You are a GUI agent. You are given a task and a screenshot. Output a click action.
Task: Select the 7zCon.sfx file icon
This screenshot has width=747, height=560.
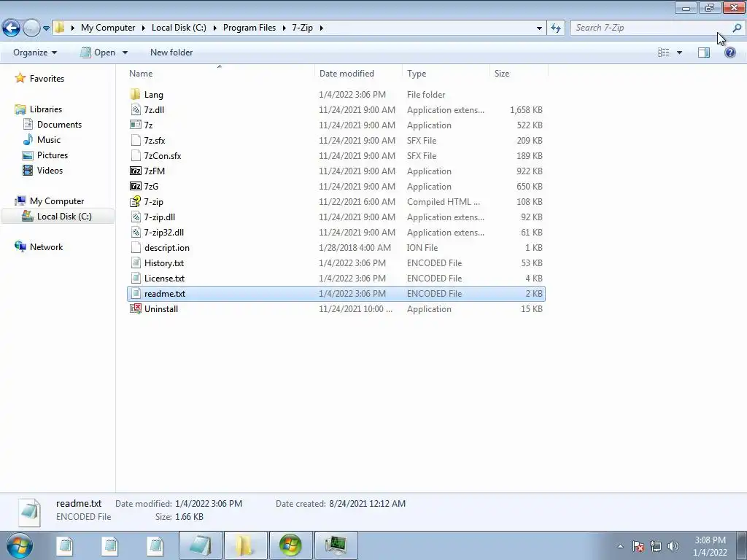pos(135,156)
